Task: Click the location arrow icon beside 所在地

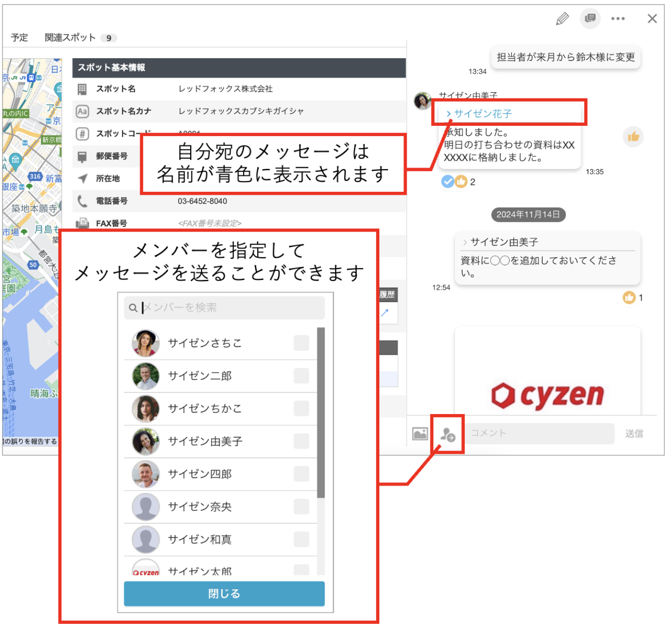Action: coord(82,178)
